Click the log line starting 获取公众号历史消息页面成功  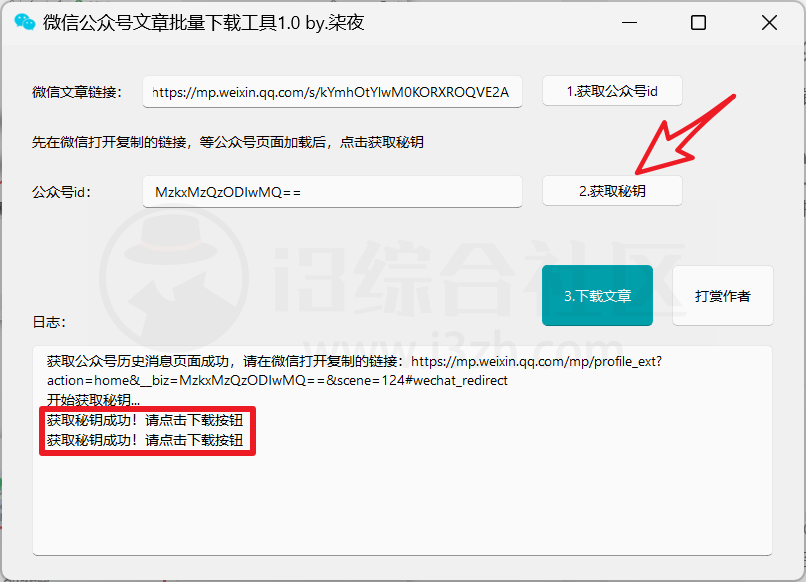354,361
